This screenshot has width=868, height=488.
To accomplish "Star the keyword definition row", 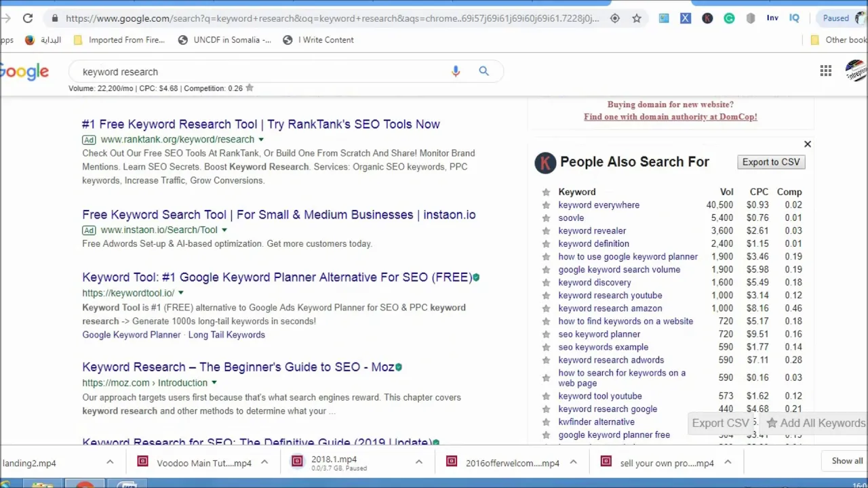I will coord(546,243).
